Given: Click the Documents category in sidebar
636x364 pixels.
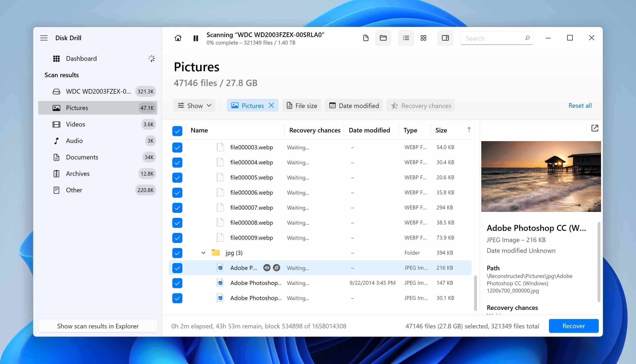Looking at the screenshot, I should [x=82, y=157].
